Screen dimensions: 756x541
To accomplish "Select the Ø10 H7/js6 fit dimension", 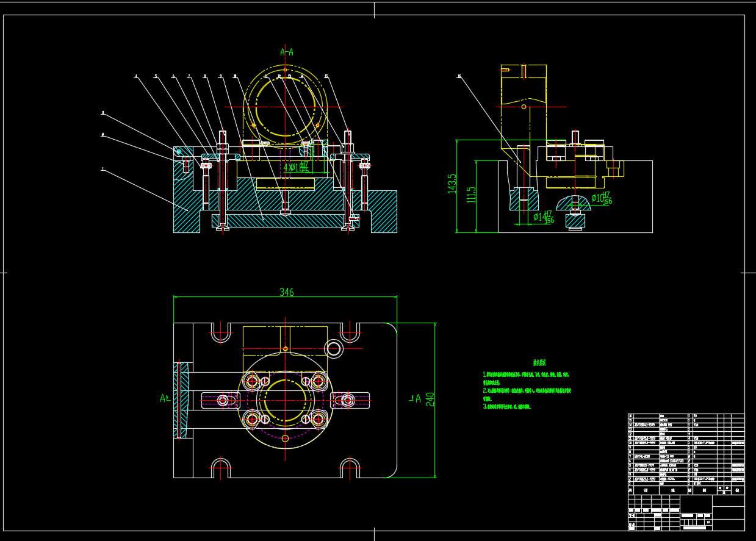I will pyautogui.click(x=600, y=198).
